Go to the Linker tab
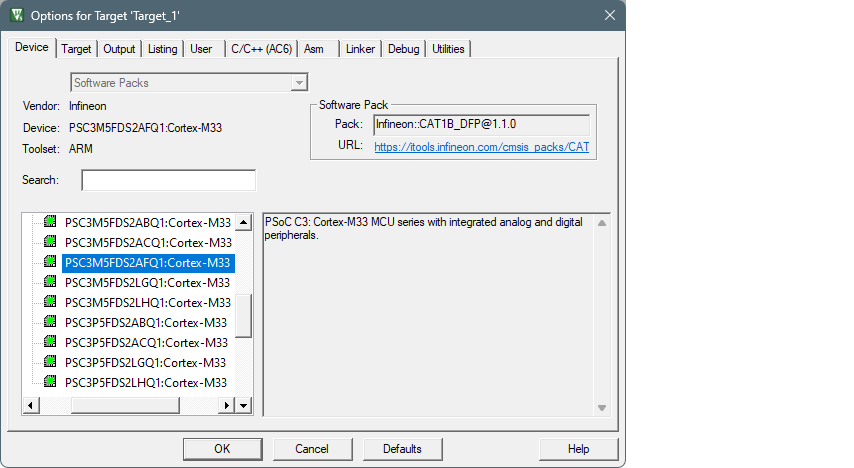Image resolution: width=854 pixels, height=468 pixels. click(x=360, y=49)
